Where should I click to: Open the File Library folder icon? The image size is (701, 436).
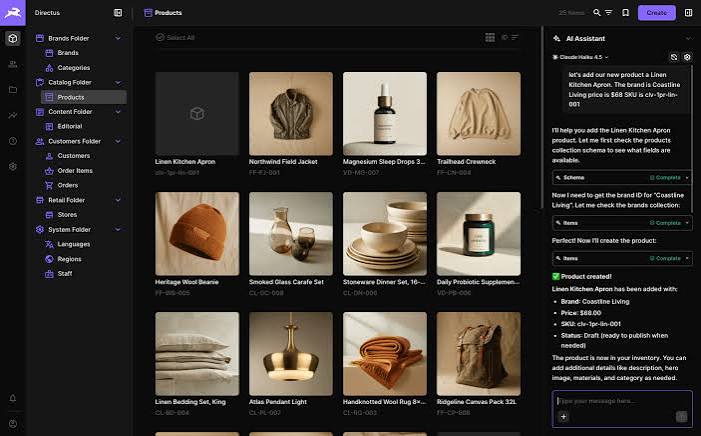[x=13, y=90]
